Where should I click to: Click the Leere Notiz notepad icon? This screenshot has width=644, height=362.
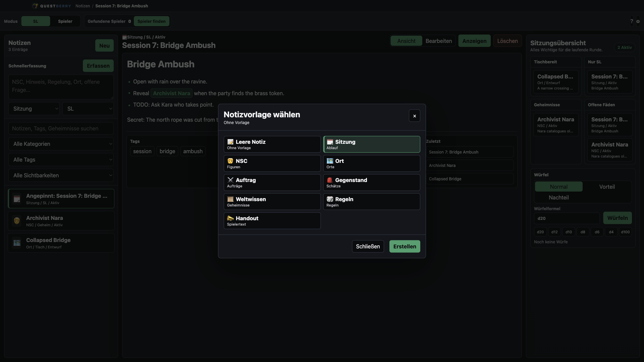[x=230, y=142]
